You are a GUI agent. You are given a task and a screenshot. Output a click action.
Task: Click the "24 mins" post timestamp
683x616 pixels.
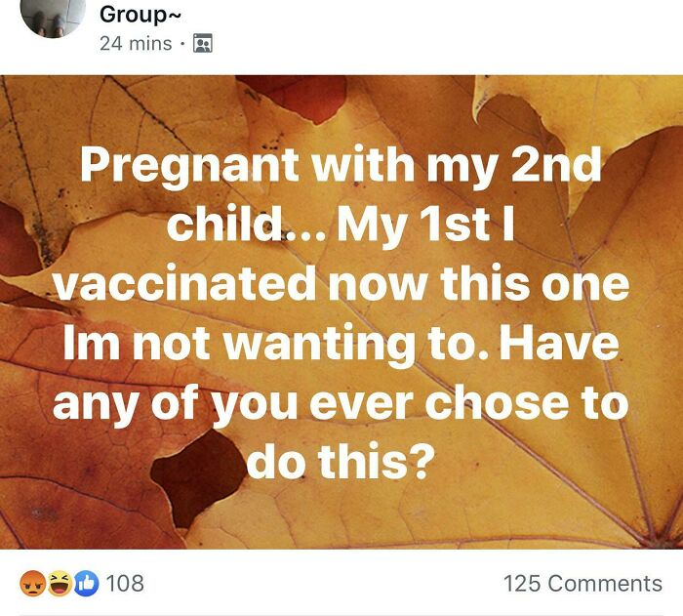tap(136, 44)
